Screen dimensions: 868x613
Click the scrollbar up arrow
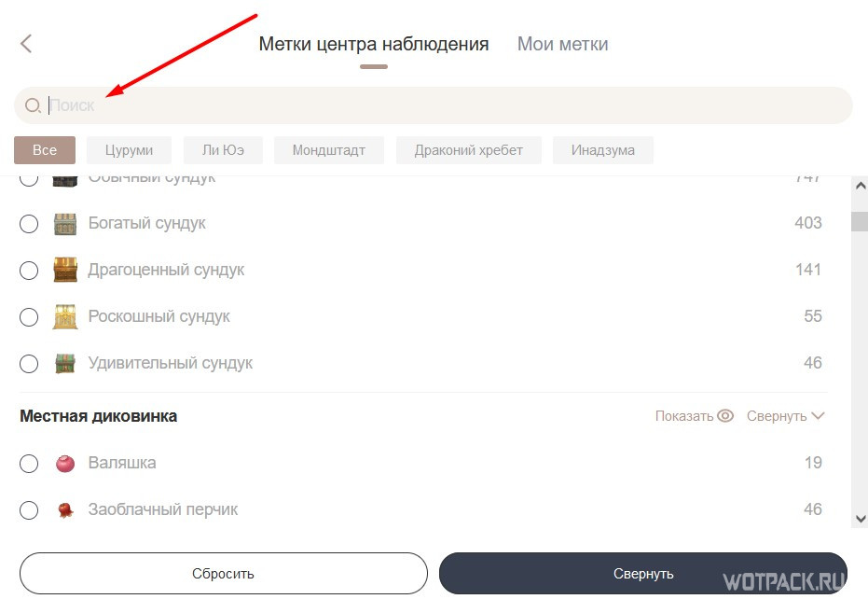click(x=860, y=186)
